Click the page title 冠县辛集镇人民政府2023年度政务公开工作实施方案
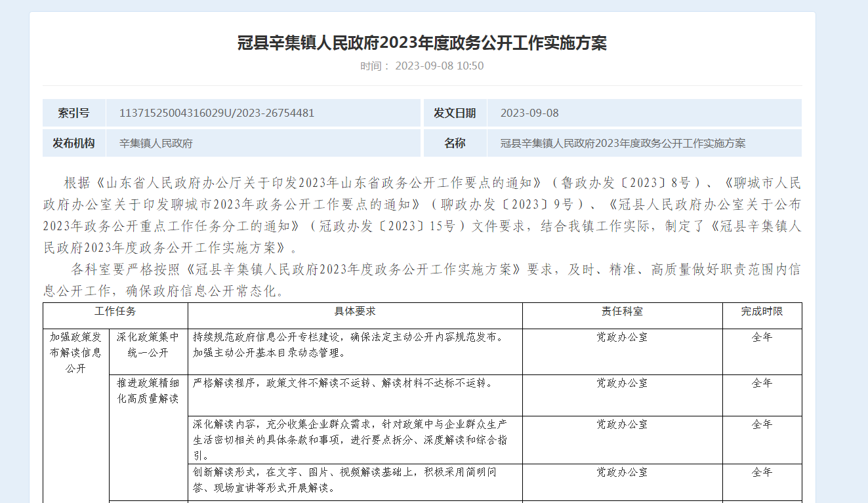The height and width of the screenshot is (503, 868). coord(422,43)
